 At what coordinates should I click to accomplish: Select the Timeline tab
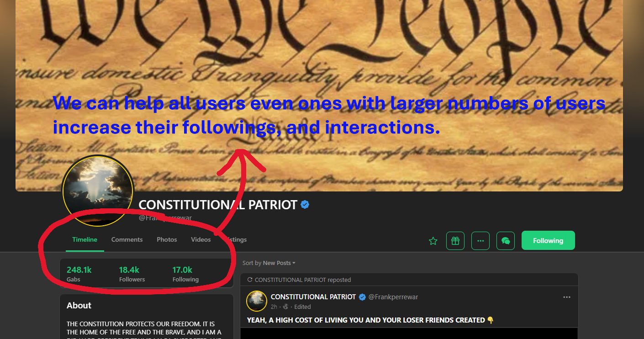point(85,239)
